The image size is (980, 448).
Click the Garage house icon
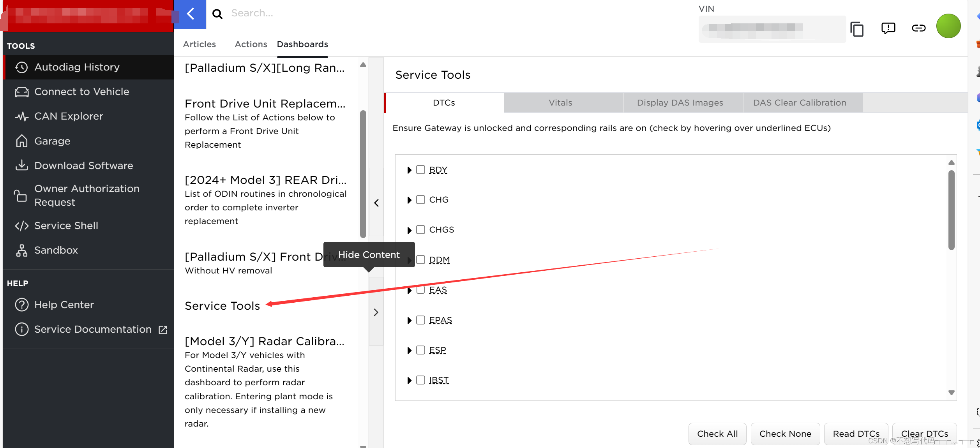[x=21, y=141]
